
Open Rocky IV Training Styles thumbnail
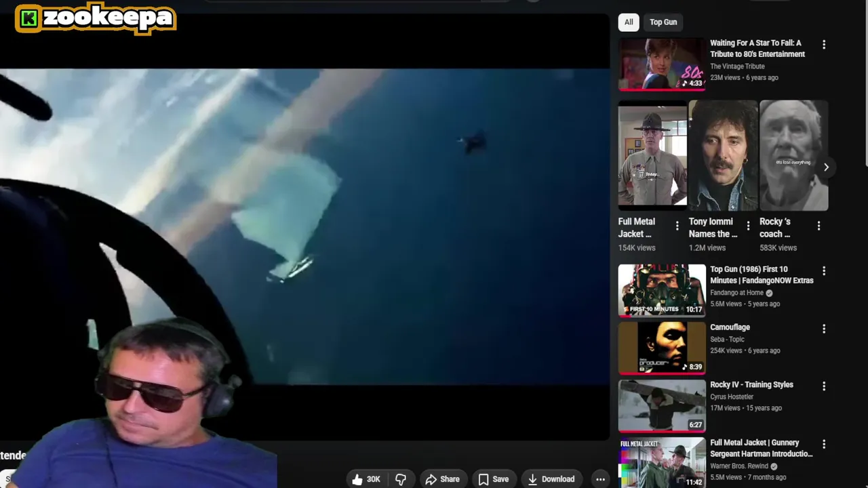click(x=662, y=405)
